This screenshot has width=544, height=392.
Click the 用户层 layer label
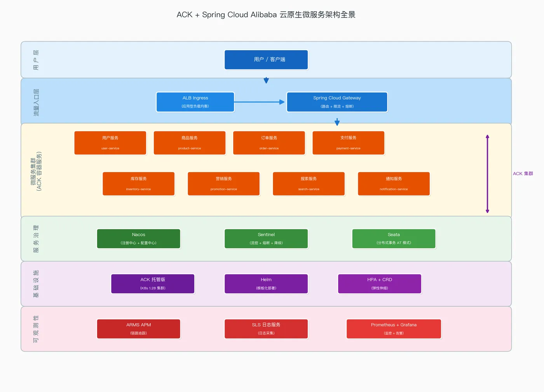click(x=36, y=60)
